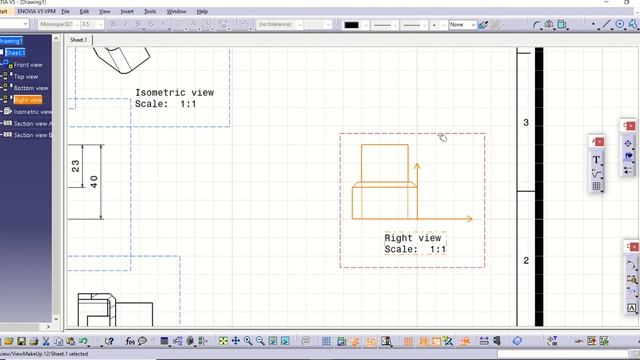Screen dimensions: 640x360
Task: Click the 40 dimension value
Action: coord(94,182)
